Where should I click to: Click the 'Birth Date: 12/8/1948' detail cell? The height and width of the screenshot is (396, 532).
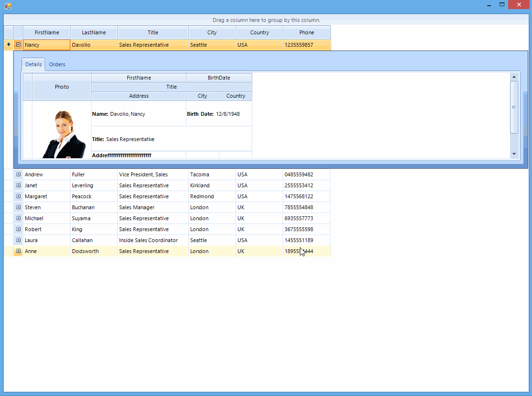(219, 113)
